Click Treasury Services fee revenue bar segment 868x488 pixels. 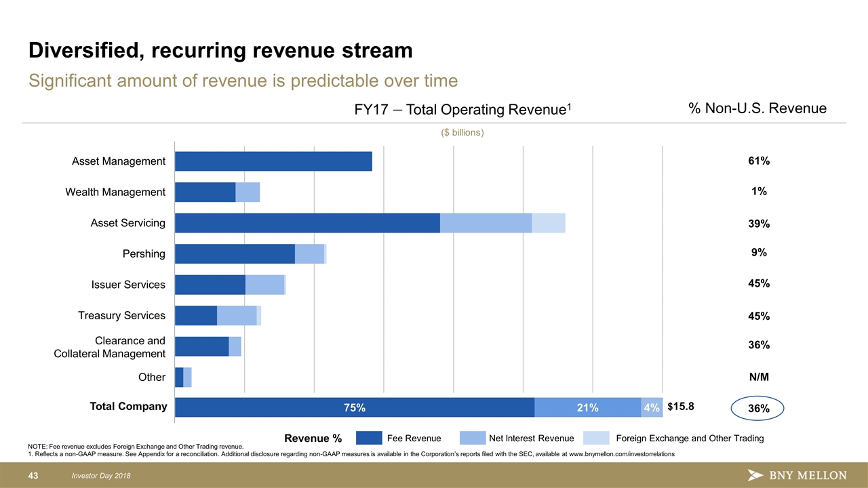point(196,316)
